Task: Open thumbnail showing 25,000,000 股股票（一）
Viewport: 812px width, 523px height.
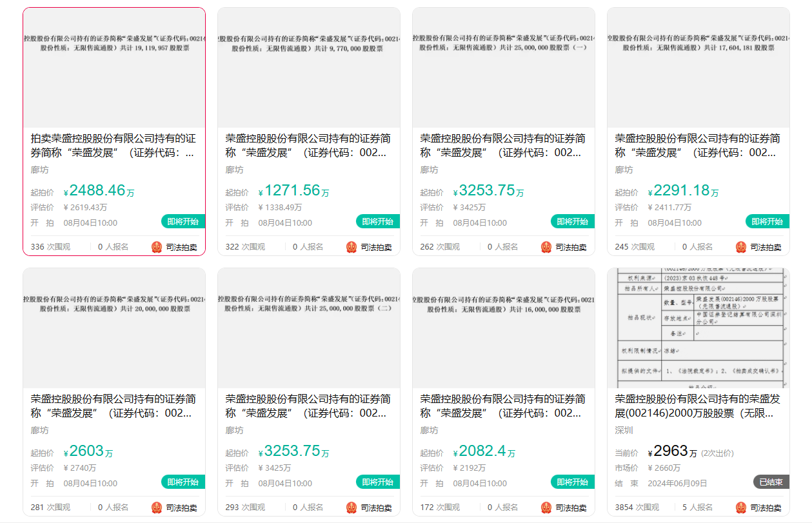Action: pyautogui.click(x=504, y=68)
